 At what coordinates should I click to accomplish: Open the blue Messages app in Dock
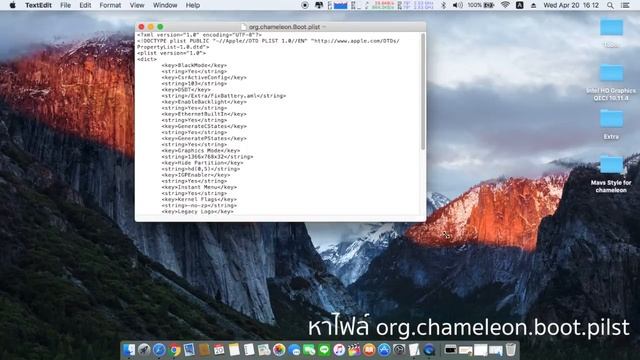coord(294,350)
